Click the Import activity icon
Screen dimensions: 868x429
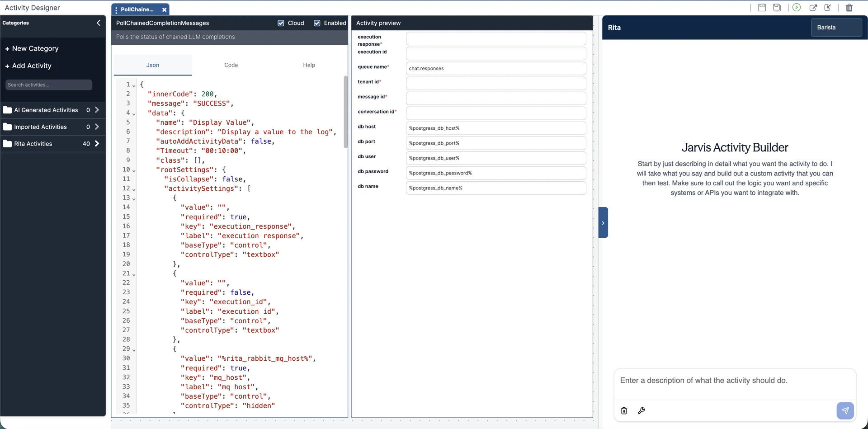(828, 7)
